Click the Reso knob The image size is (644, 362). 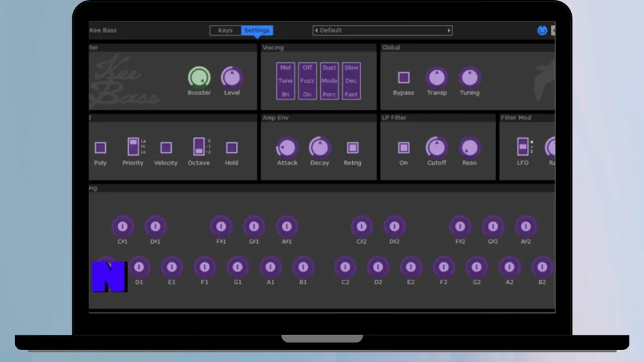(x=469, y=148)
